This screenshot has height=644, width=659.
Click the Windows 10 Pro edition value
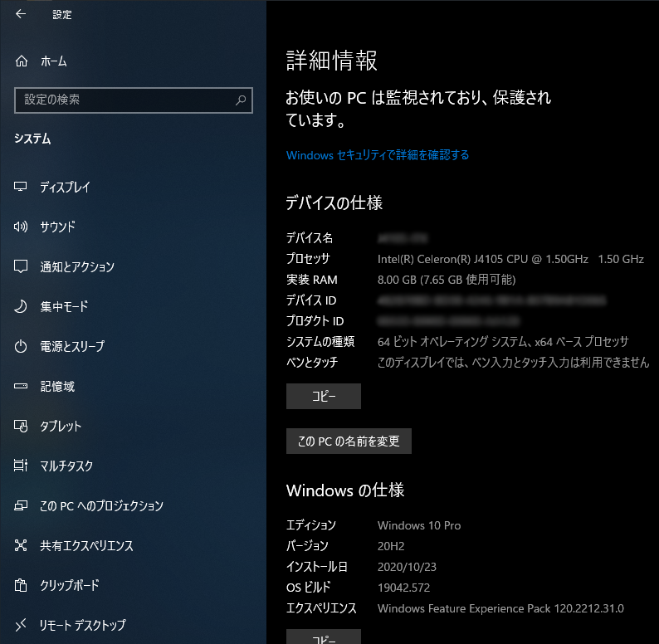pos(419,525)
